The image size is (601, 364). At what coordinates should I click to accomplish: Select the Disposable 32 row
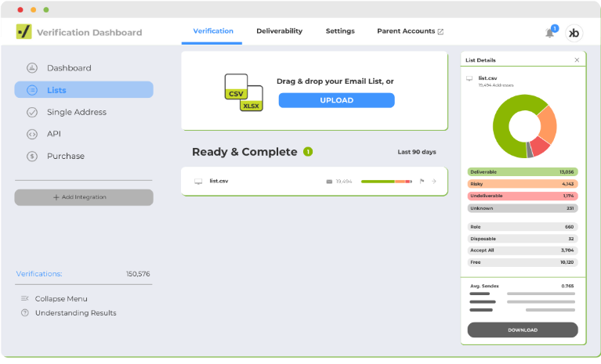[x=523, y=239]
